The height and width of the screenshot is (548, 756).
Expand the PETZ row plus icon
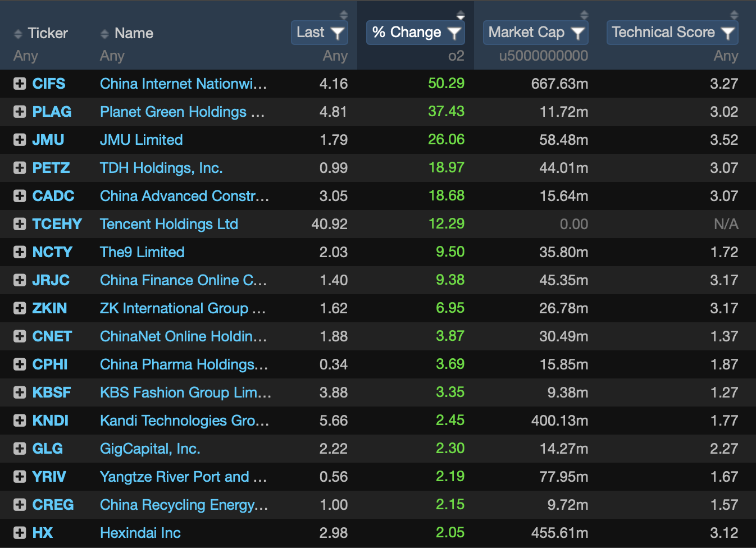click(20, 168)
